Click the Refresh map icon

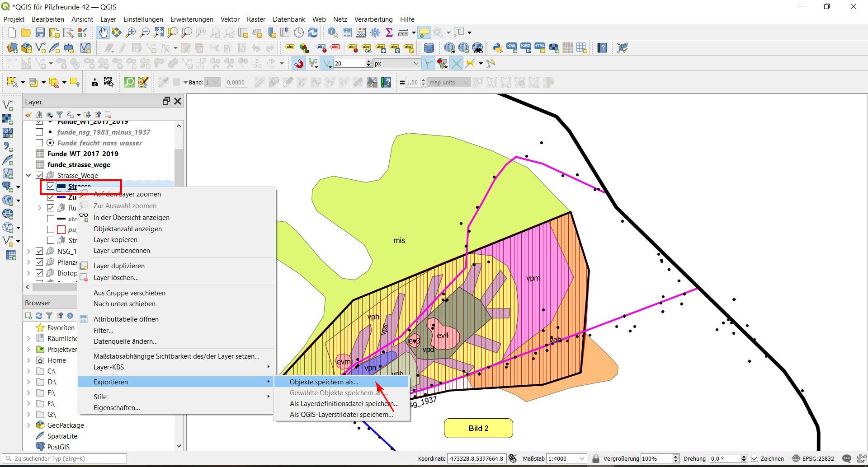(x=313, y=33)
